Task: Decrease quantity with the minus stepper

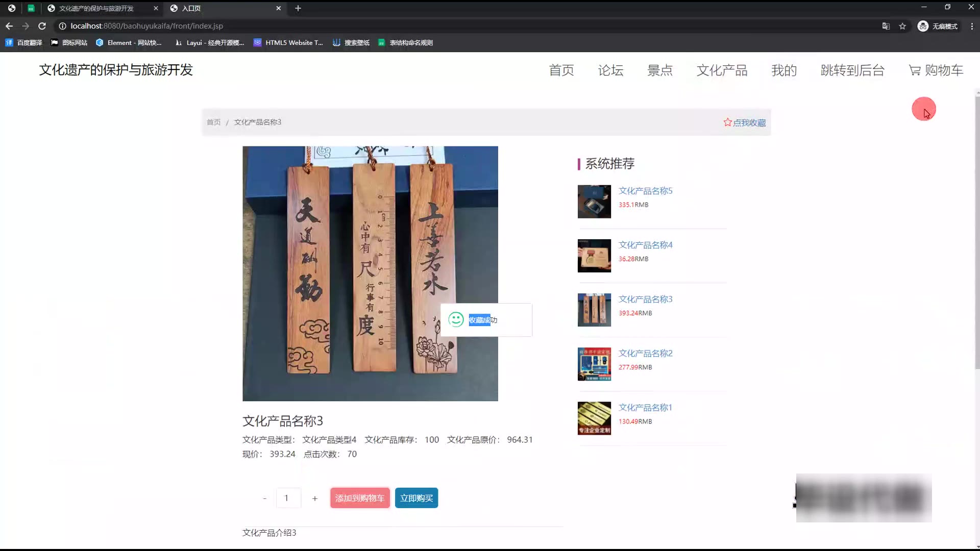Action: point(264,498)
